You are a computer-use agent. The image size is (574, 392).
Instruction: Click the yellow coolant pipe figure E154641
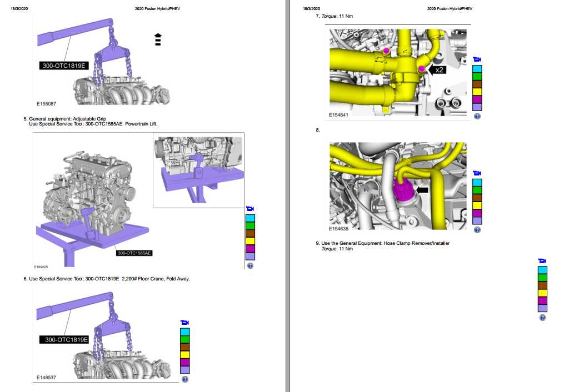pyautogui.click(x=398, y=72)
